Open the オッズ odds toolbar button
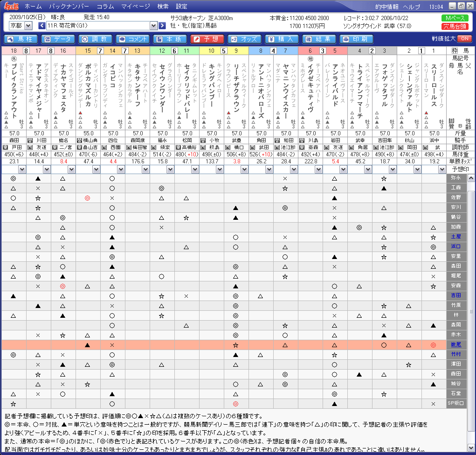 (244, 39)
